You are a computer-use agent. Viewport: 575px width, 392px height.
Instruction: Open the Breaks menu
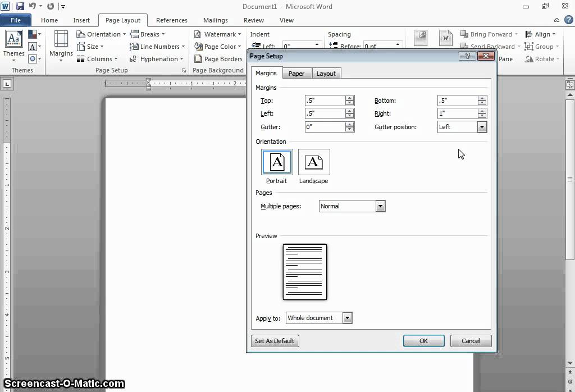pyautogui.click(x=147, y=34)
